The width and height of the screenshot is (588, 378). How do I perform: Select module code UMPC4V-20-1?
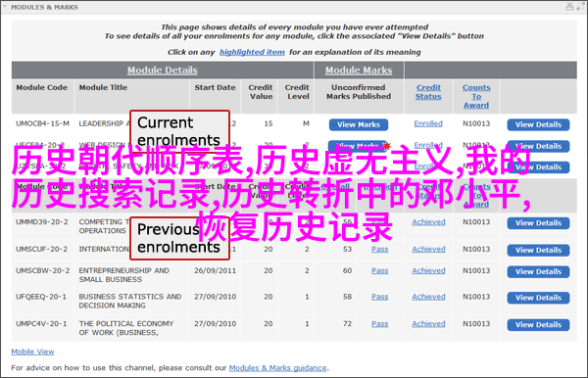pyautogui.click(x=41, y=323)
